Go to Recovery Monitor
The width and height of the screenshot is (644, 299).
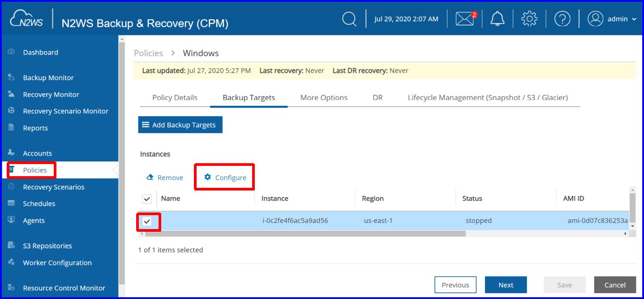51,94
